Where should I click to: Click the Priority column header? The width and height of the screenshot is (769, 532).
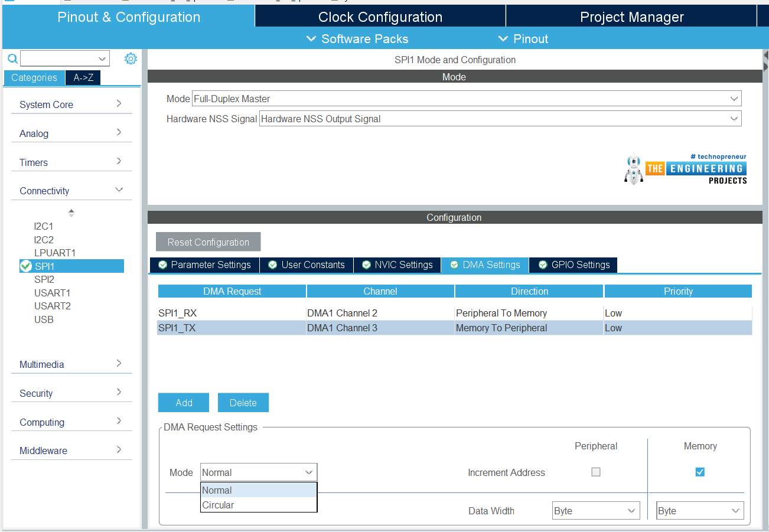(x=678, y=291)
